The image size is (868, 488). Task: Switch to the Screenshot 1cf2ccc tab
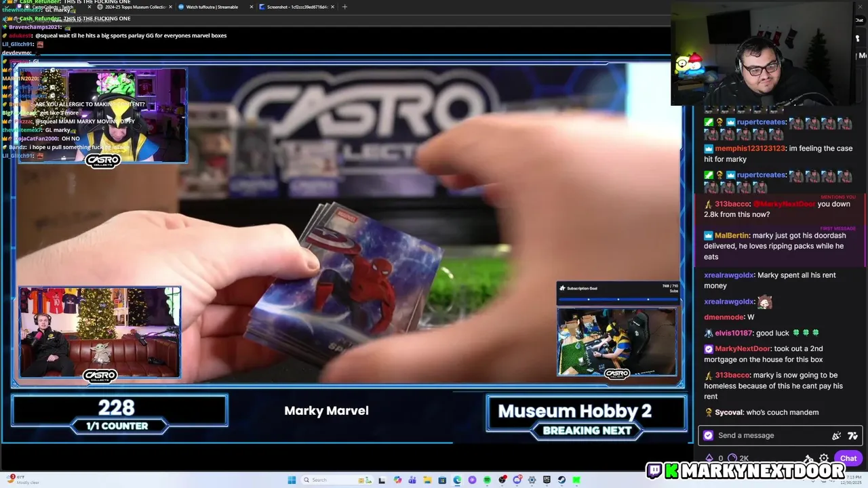point(296,7)
